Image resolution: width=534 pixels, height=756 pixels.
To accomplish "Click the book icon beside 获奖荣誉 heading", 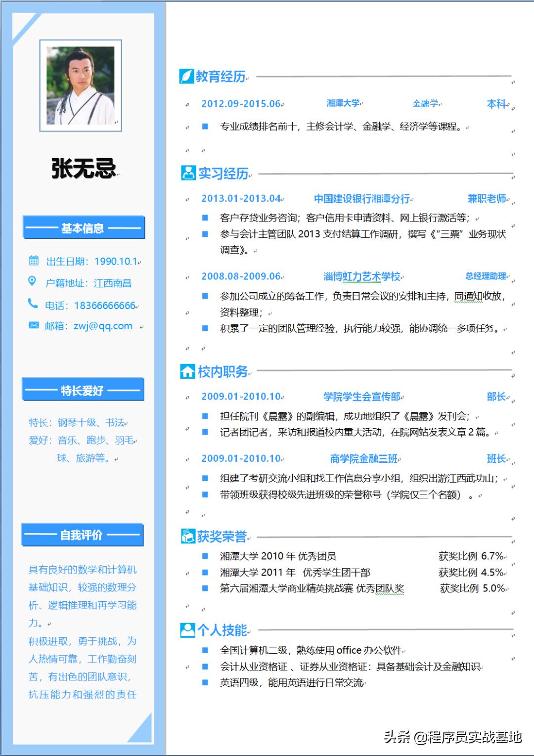I will 187,534.
